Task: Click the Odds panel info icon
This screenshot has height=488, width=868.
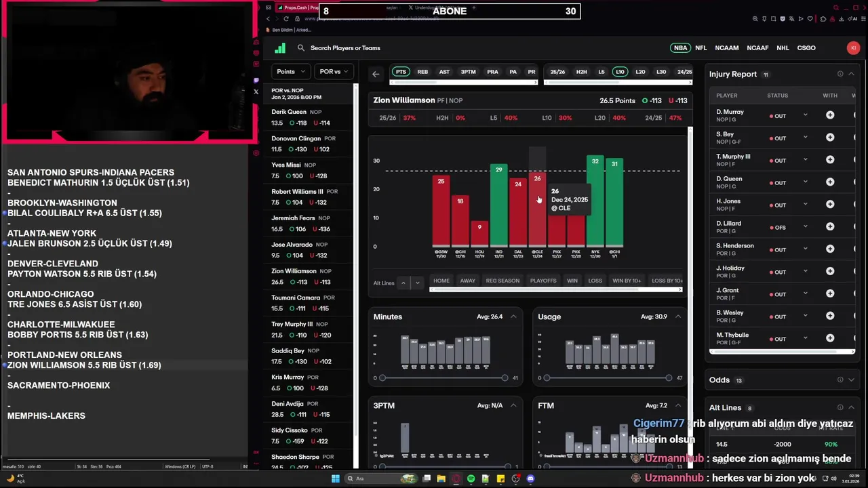Action: 840,380
